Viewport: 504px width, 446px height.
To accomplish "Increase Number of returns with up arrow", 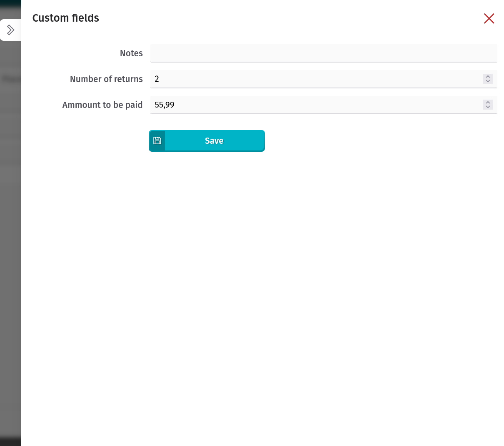I will 488,76.
